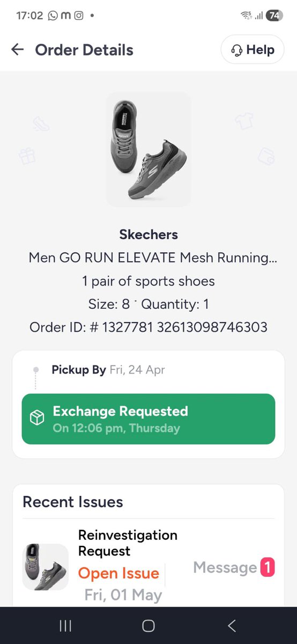Tap the battery indicator in status bar
The width and height of the screenshot is (297, 644).
274,16
